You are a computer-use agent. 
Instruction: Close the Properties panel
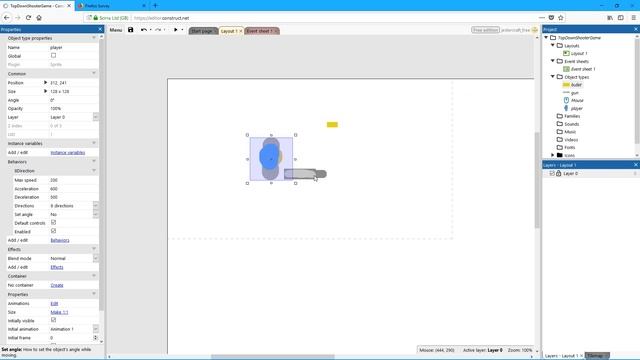(x=100, y=29)
